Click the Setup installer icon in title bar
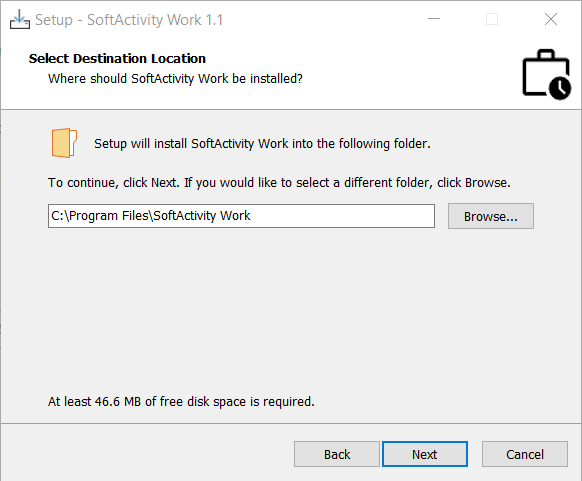The height and width of the screenshot is (481, 582). pyautogui.click(x=20, y=19)
